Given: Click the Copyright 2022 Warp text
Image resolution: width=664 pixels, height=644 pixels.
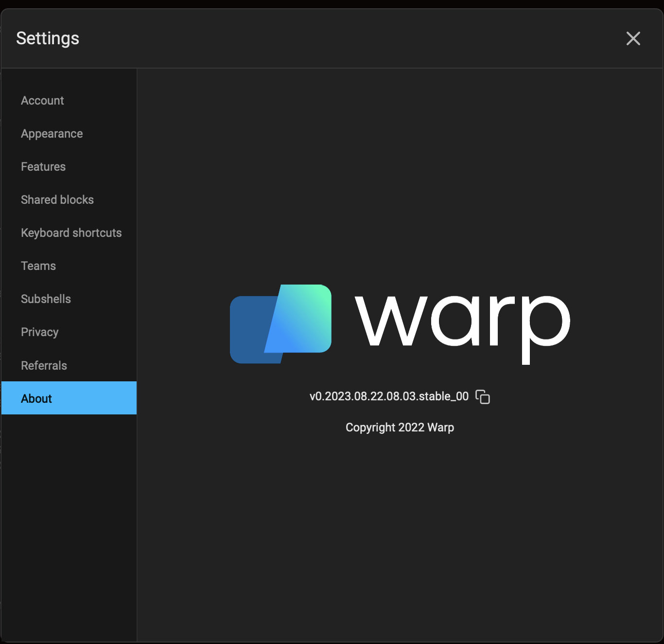Looking at the screenshot, I should [x=400, y=427].
